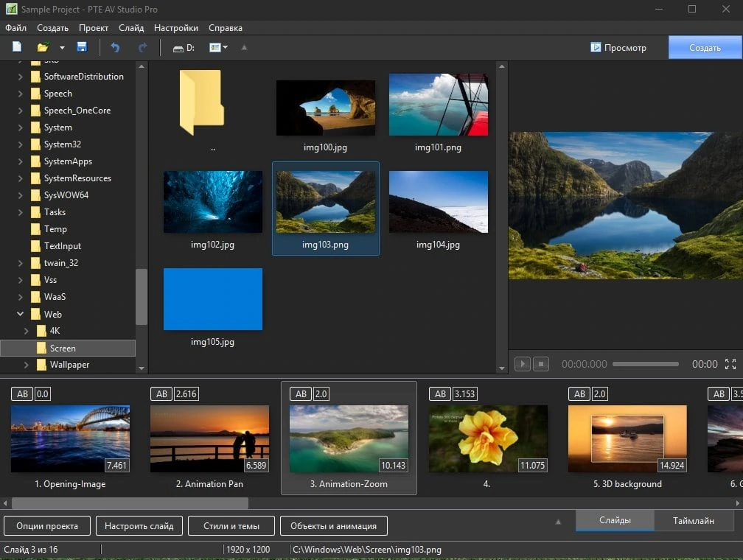Click the blue Создать publish button
The width and height of the screenshot is (743, 560).
(705, 47)
